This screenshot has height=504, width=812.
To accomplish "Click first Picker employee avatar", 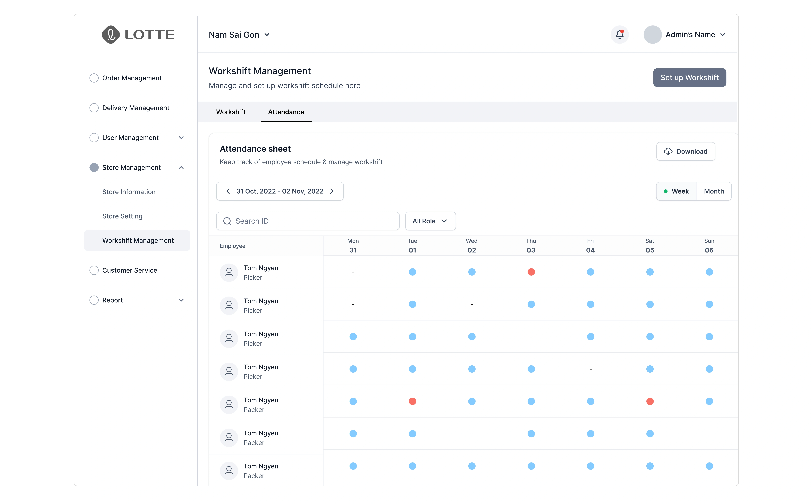I will [x=229, y=273].
